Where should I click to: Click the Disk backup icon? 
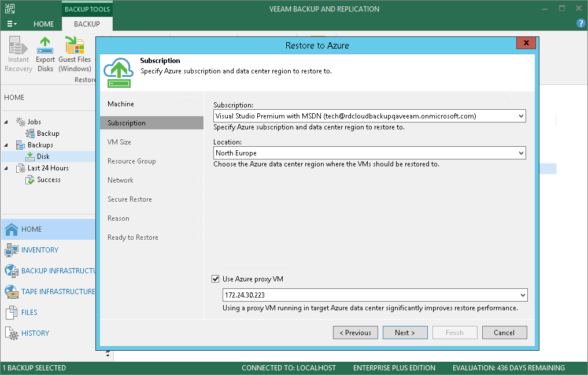[x=30, y=157]
